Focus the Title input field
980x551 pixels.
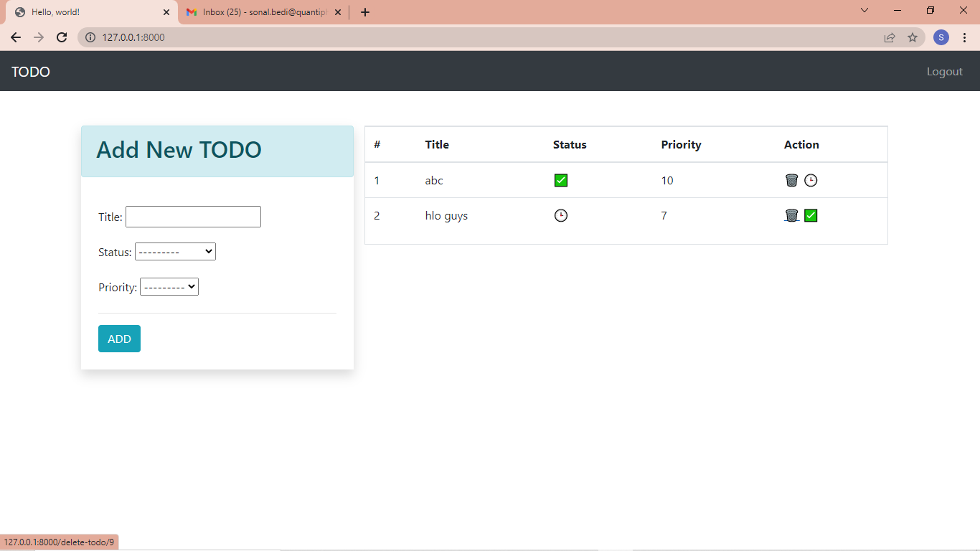193,217
